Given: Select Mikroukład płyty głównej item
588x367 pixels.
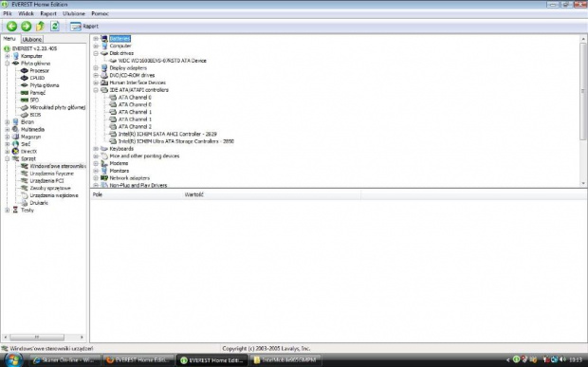Looking at the screenshot, I should click(57, 107).
